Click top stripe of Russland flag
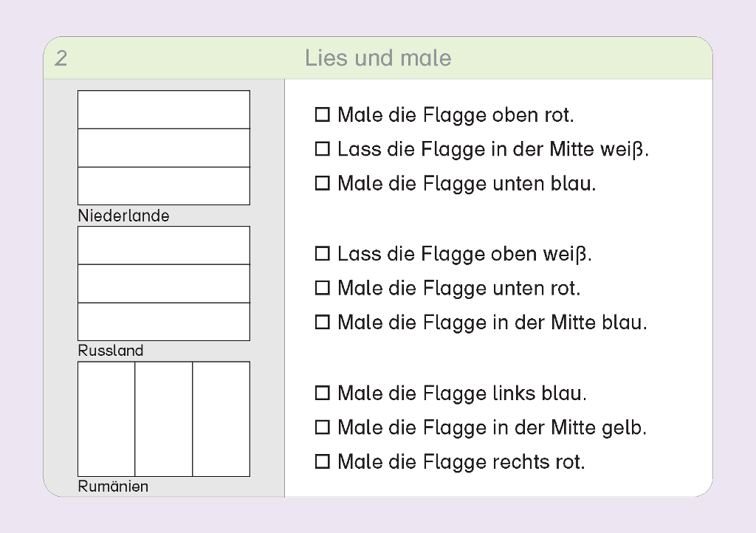 click(x=163, y=245)
